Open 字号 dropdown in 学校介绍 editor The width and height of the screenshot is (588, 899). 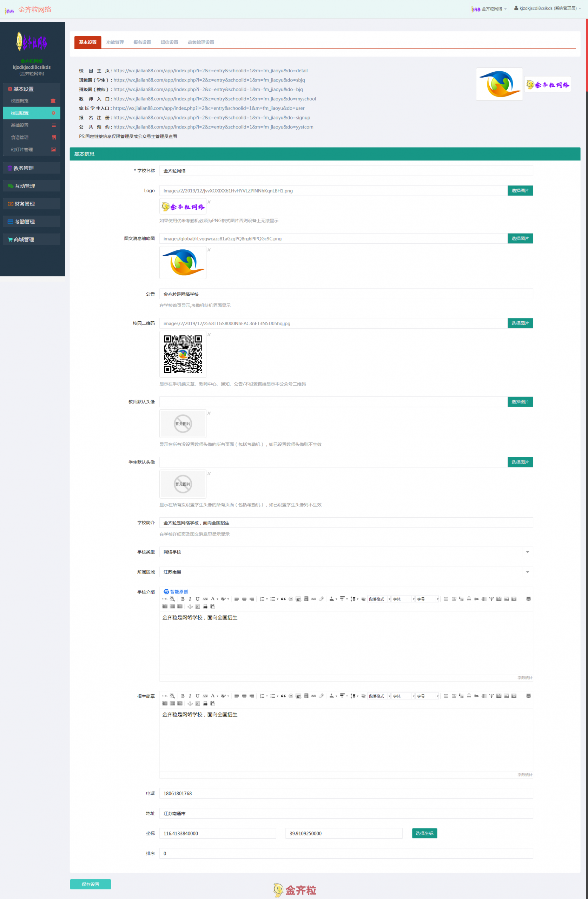click(x=428, y=599)
